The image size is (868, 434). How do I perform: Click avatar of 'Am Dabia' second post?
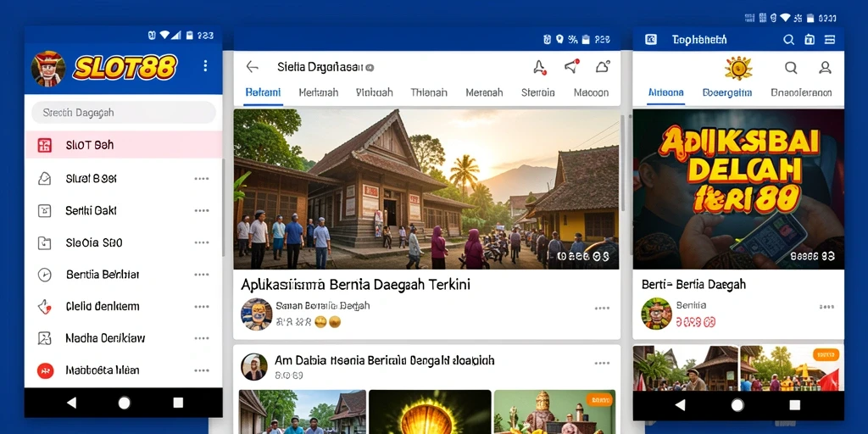pos(254,366)
